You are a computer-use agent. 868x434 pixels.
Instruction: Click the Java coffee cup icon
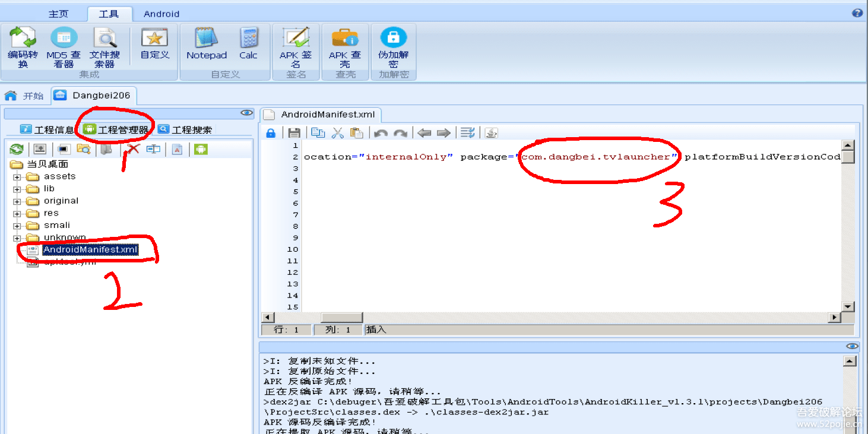[x=492, y=133]
